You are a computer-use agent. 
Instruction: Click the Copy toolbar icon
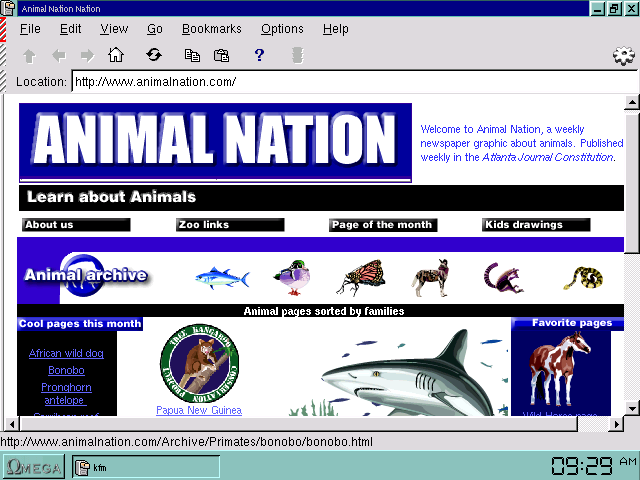click(192, 55)
